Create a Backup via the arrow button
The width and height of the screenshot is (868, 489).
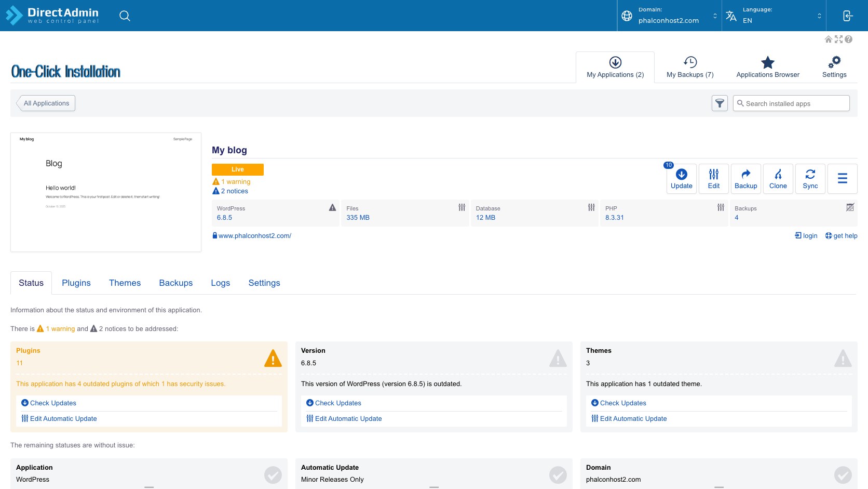(x=746, y=179)
